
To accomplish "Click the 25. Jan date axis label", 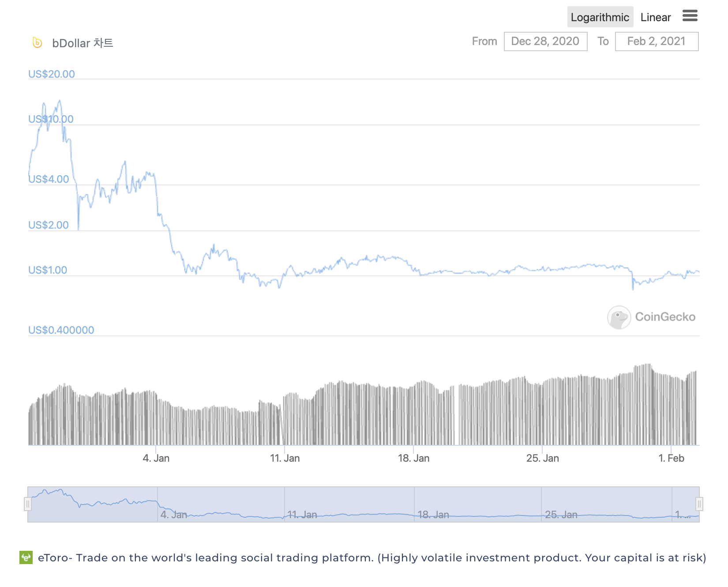I will click(x=543, y=458).
